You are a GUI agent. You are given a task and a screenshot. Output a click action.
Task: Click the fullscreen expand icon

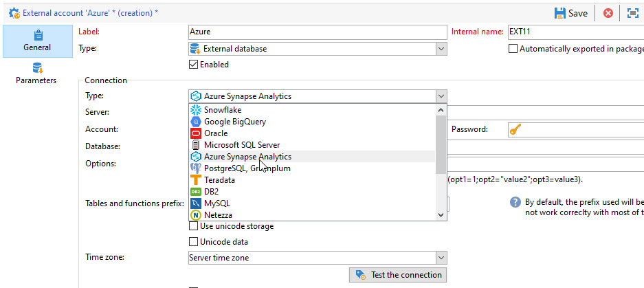[632, 13]
